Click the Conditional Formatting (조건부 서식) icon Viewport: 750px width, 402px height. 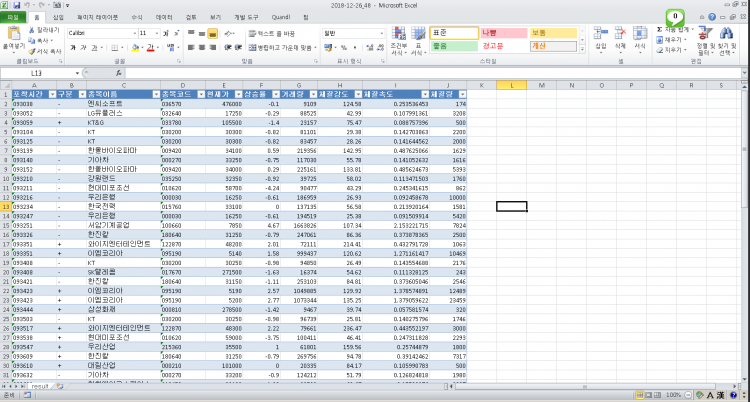click(x=397, y=35)
